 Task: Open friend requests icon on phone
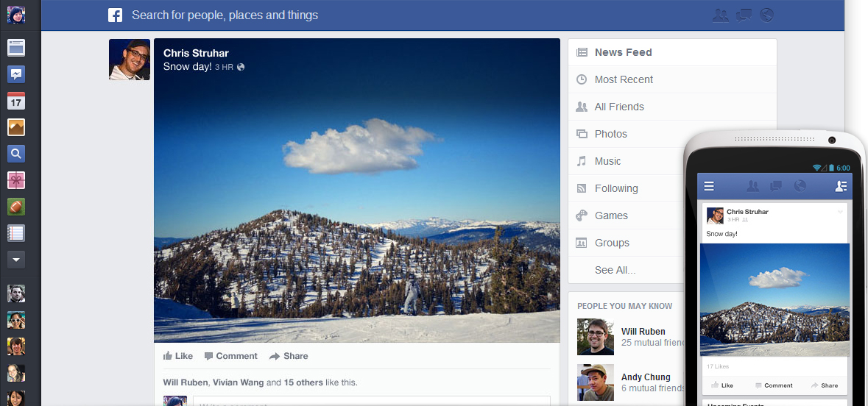[x=753, y=186]
